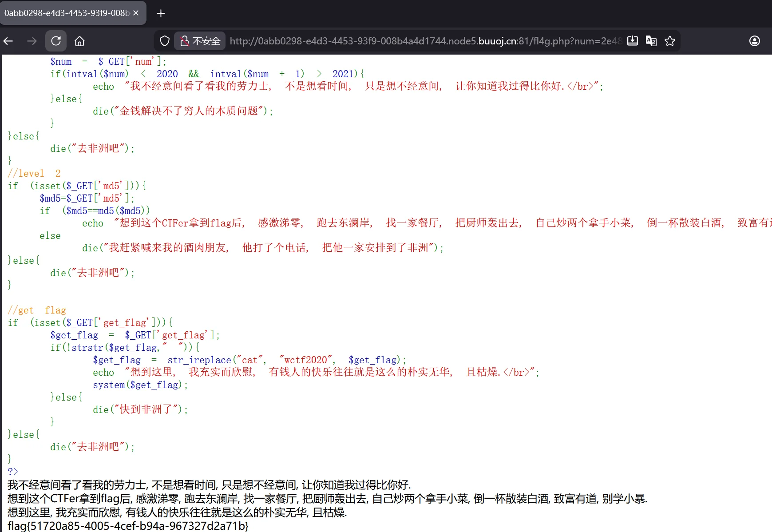
Task: Close the 0abb0298-e4d3 tab
Action: (136, 13)
